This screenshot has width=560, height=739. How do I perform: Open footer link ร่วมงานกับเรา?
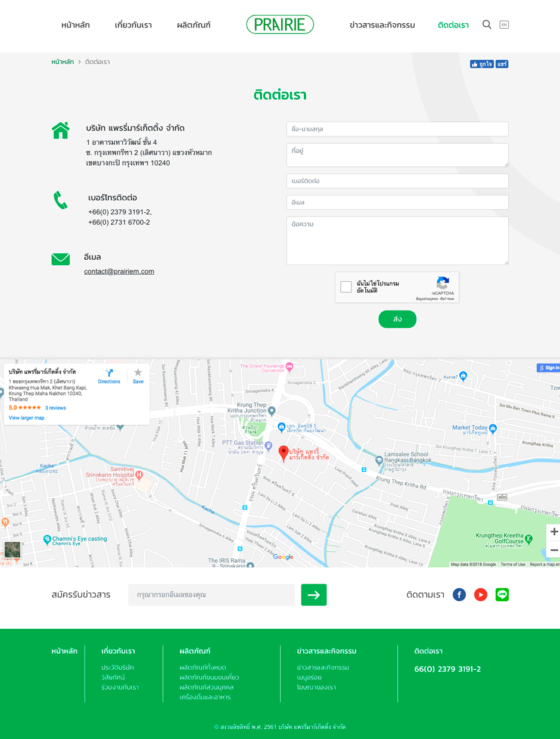pyautogui.click(x=120, y=687)
